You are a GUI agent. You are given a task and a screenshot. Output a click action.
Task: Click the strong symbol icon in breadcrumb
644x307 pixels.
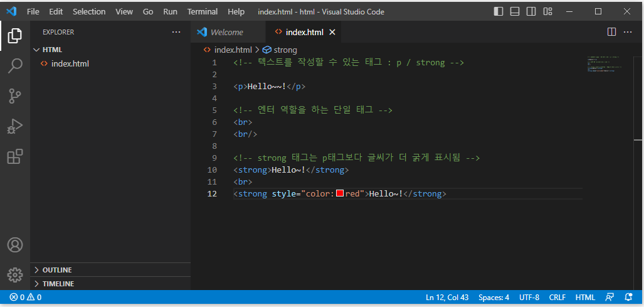(x=267, y=50)
